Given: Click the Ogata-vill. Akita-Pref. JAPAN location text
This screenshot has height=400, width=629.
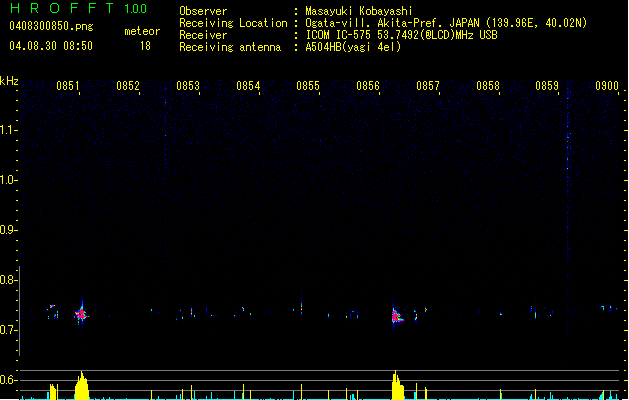Looking at the screenshot, I should point(446,23).
